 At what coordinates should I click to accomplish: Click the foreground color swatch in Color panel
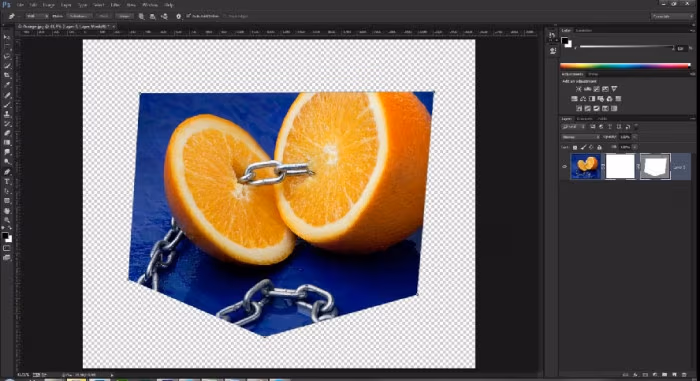564,41
